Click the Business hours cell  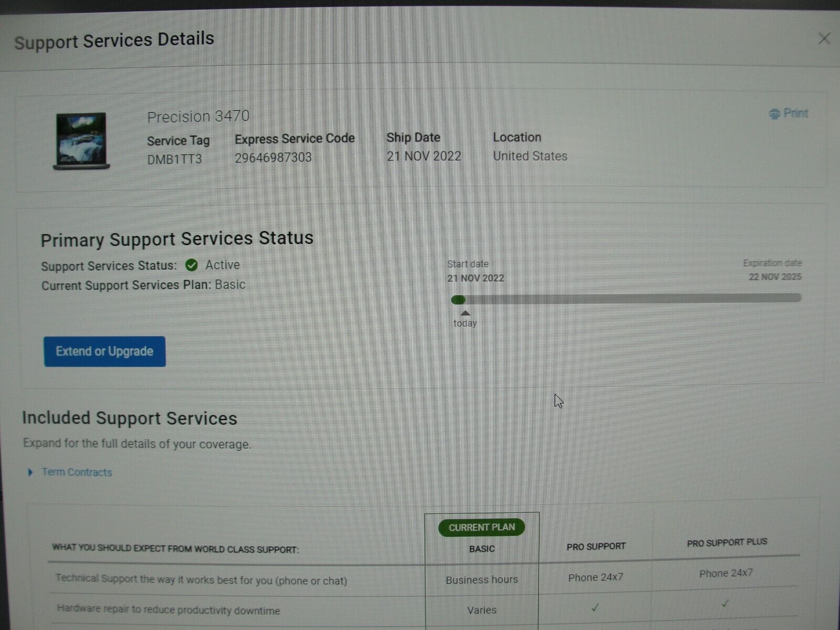click(x=482, y=580)
